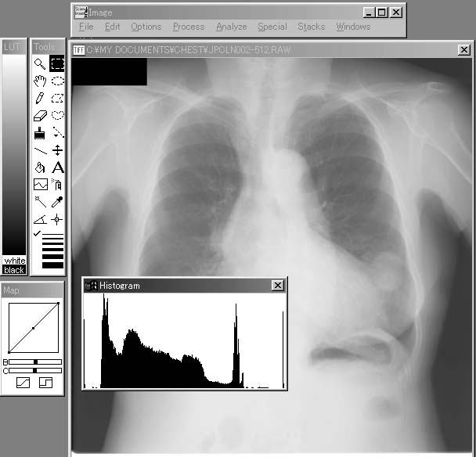Pick the Spray can tool
Viewport: 476px width, 457px height.
(57, 185)
